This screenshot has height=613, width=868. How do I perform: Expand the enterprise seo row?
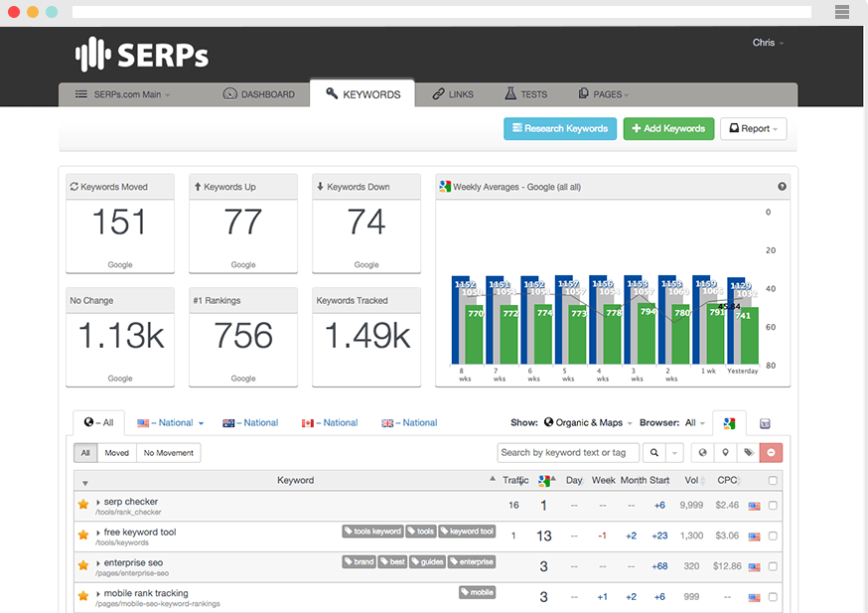(98, 562)
